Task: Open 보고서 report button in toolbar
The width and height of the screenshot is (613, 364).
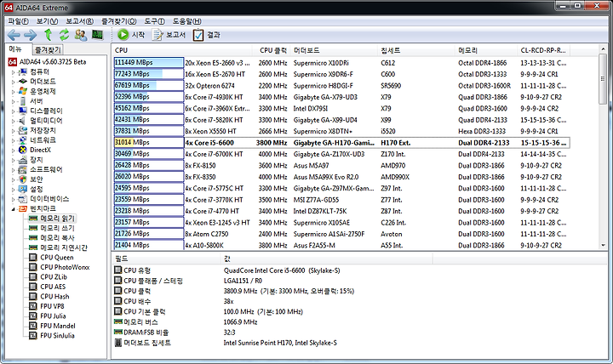Action: click(169, 35)
